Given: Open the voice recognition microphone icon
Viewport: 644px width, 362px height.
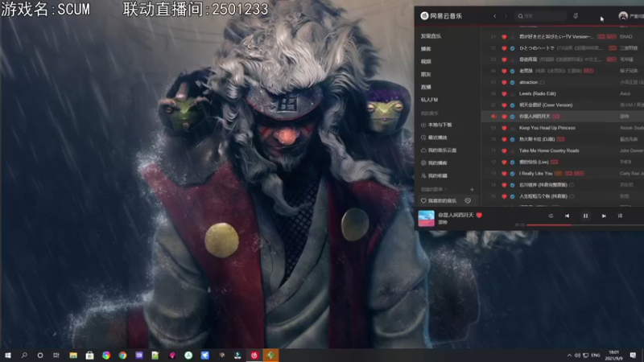Looking at the screenshot, I should click(576, 16).
